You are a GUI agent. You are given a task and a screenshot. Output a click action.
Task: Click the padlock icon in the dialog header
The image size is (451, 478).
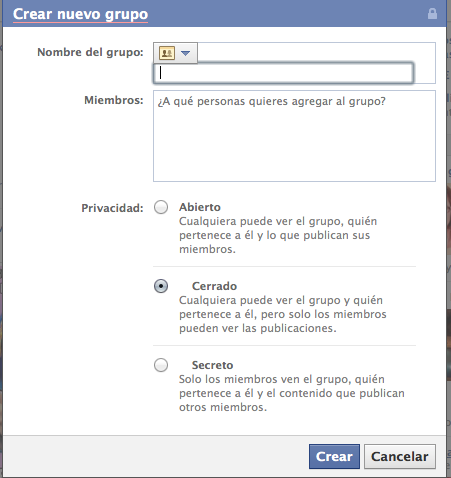click(432, 14)
